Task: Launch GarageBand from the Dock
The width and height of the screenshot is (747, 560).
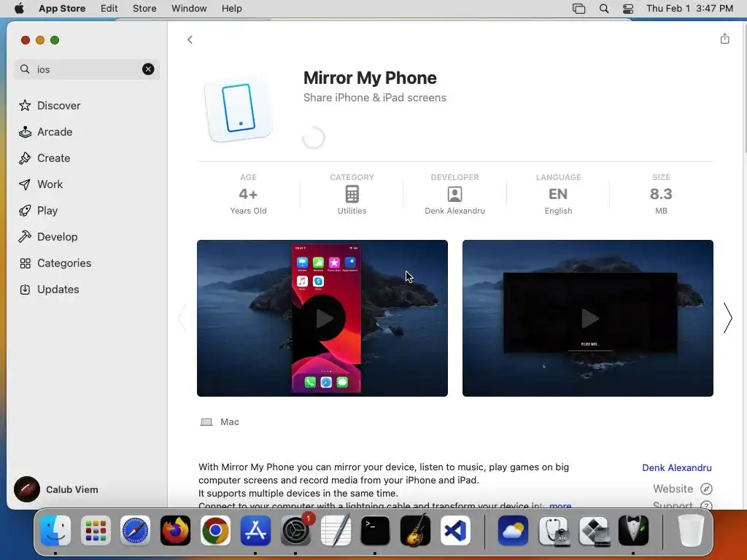Action: [x=415, y=530]
